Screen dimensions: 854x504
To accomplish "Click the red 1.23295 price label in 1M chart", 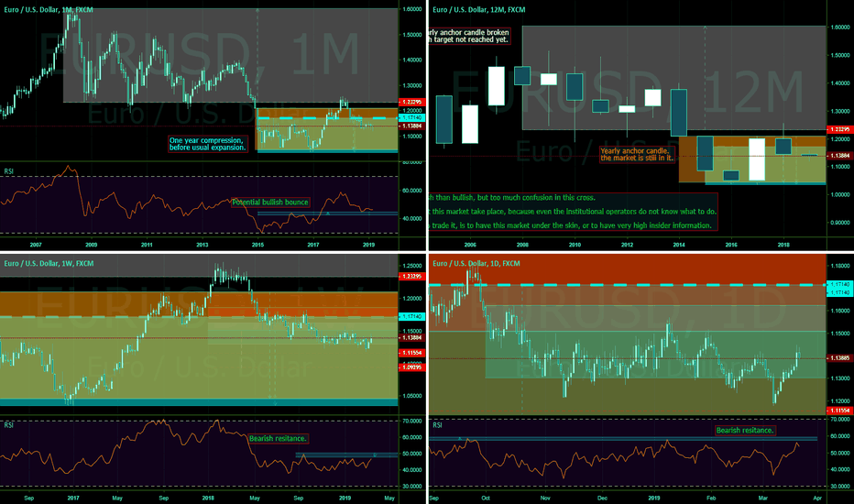I will pos(411,102).
